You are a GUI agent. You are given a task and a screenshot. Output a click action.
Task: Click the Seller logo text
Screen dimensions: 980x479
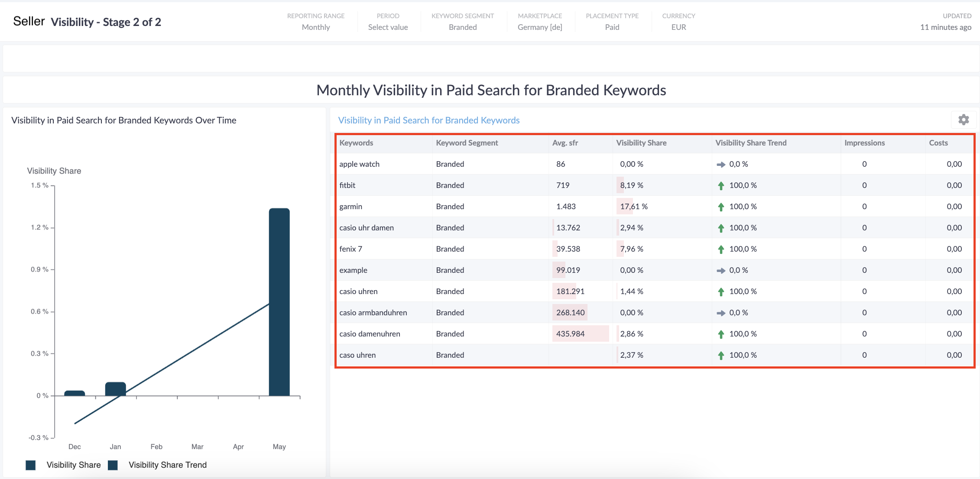point(29,21)
